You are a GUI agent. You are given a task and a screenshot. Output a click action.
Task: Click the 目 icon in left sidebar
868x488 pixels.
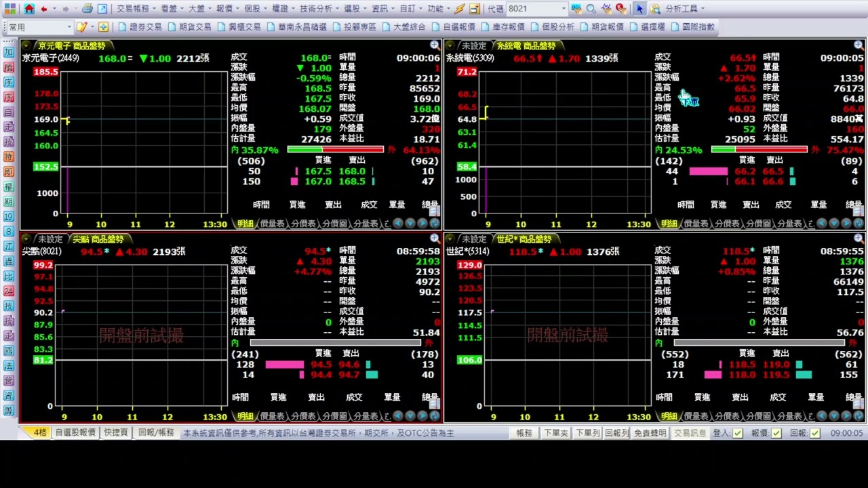[9, 112]
